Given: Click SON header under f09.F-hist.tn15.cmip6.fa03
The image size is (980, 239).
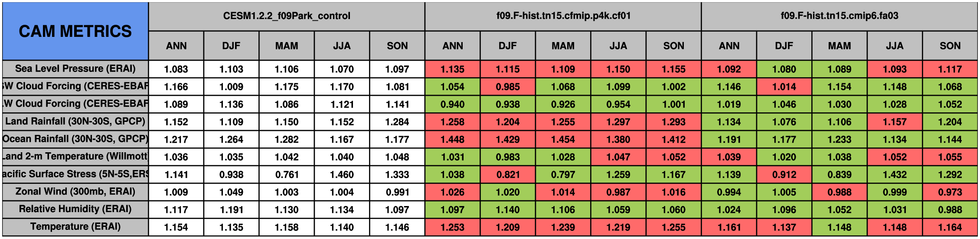Looking at the screenshot, I should click(950, 46).
